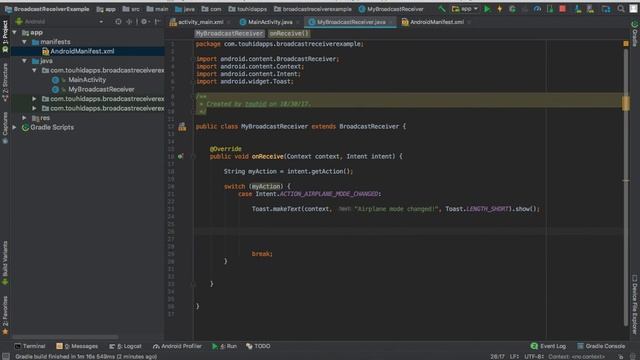Switch to activity_main.xml tab

[200, 22]
